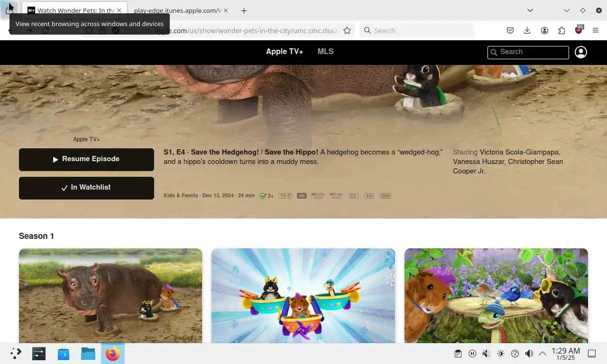The width and height of the screenshot is (607, 364).
Task: Click the SDH subtitles badge
Action: coord(385,196)
